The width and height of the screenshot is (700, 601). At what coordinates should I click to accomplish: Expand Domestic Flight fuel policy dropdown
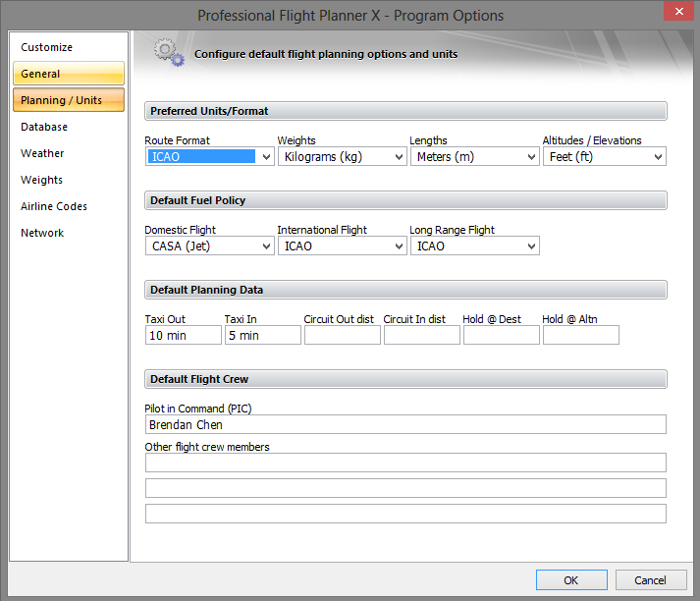click(209, 246)
